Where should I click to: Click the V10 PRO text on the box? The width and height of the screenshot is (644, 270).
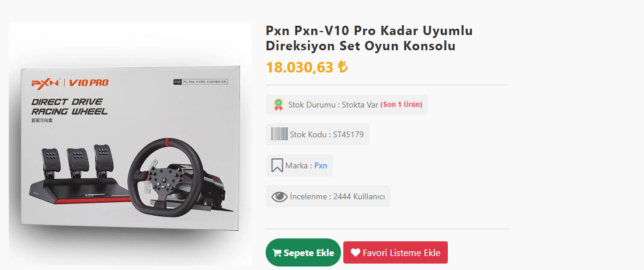point(89,82)
